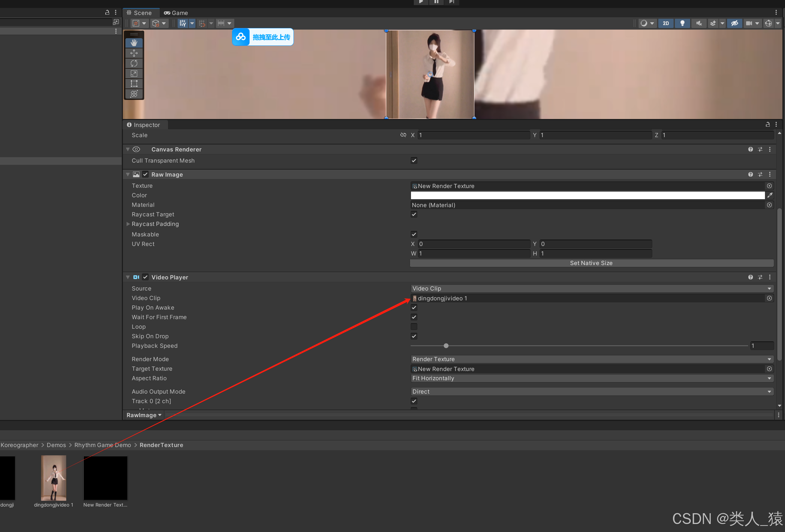Expand the Raycast Padding section
This screenshot has width=785, height=532.
128,224
